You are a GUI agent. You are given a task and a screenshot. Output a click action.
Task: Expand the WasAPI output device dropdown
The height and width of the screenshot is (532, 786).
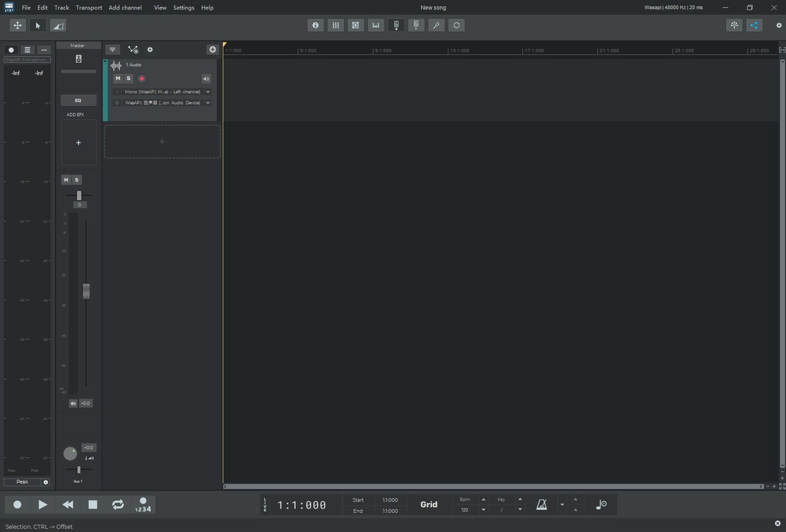coord(208,103)
